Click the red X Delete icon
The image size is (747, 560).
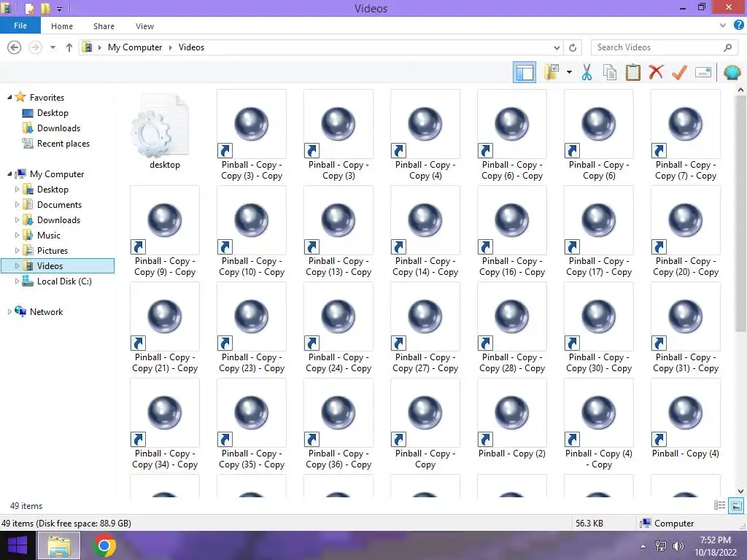click(656, 72)
